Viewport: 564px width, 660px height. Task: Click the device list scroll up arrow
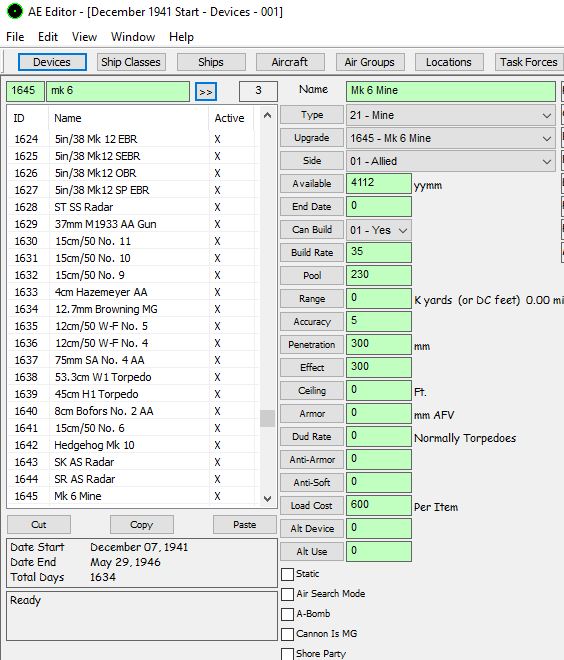click(x=267, y=115)
